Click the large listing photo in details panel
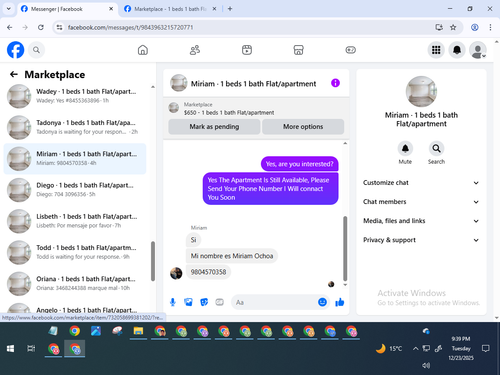The height and width of the screenshot is (375, 500). click(x=421, y=91)
